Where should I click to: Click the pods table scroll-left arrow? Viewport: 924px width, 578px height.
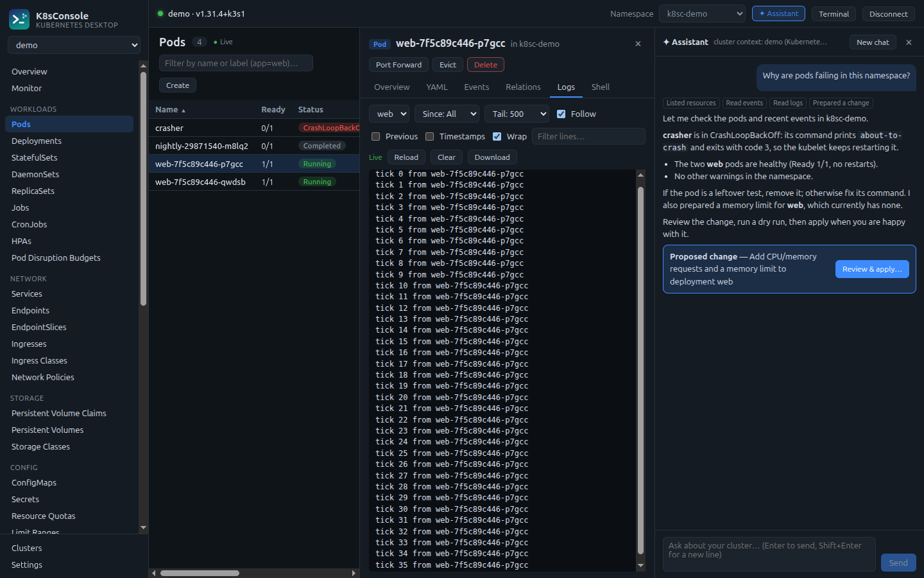153,573
